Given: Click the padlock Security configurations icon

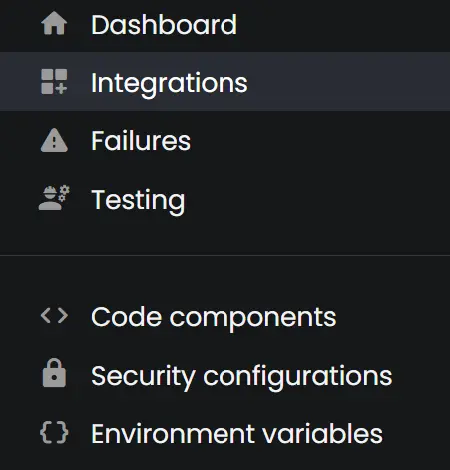Looking at the screenshot, I should click(x=54, y=373).
